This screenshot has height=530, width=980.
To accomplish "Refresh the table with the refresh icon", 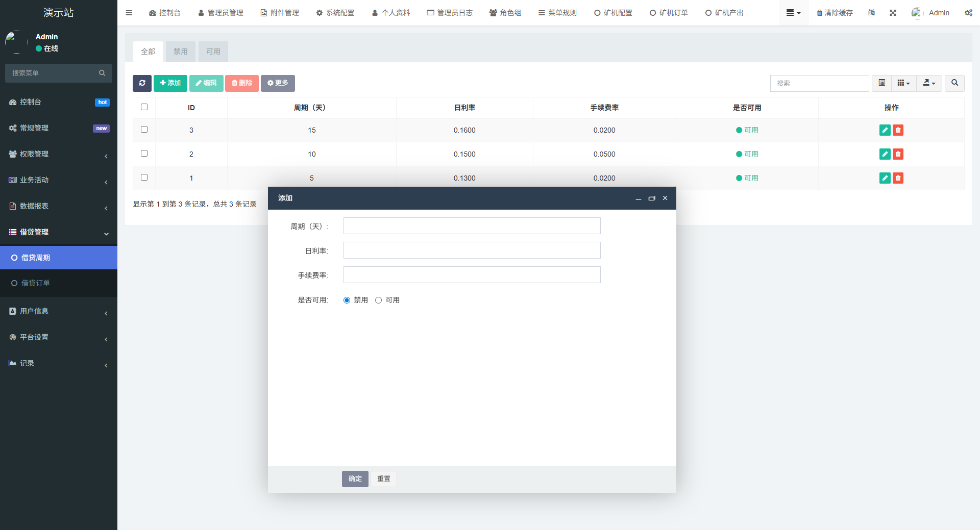I will point(142,83).
